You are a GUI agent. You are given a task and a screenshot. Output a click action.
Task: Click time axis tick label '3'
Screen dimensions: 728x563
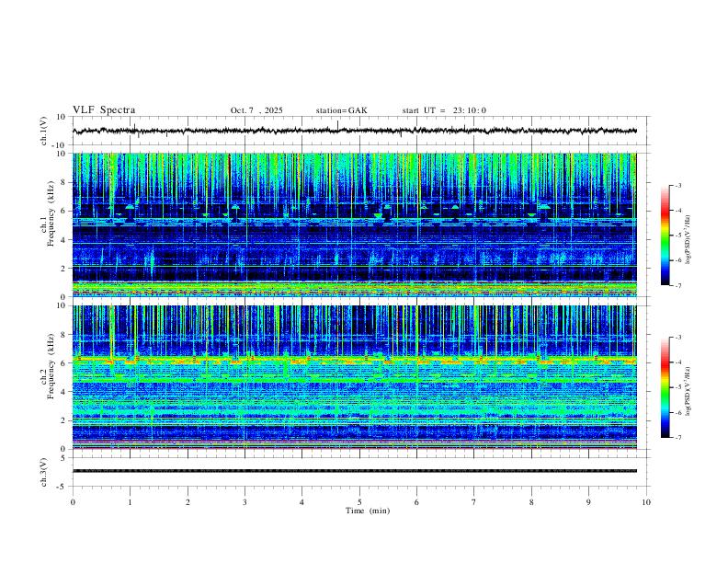245,502
